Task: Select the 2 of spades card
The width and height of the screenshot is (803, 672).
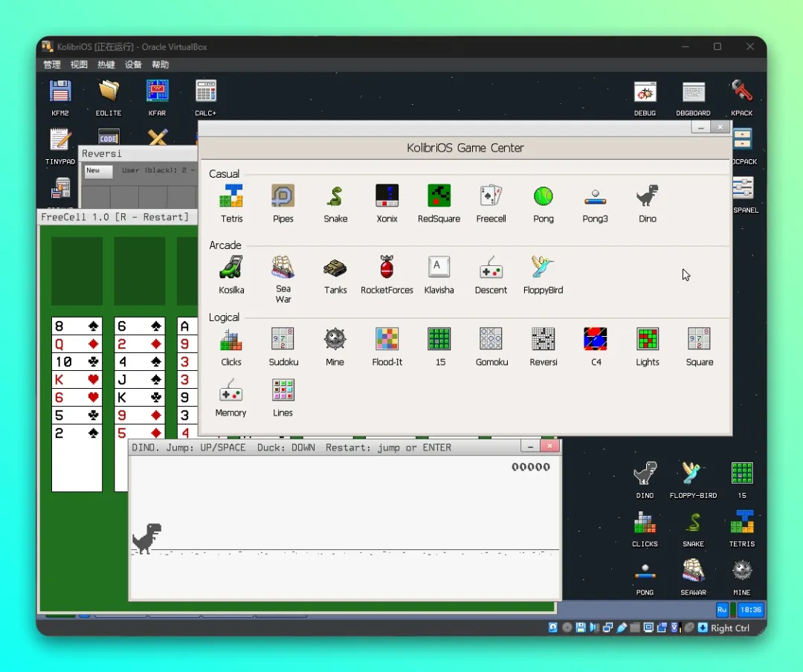Action: pyautogui.click(x=77, y=433)
